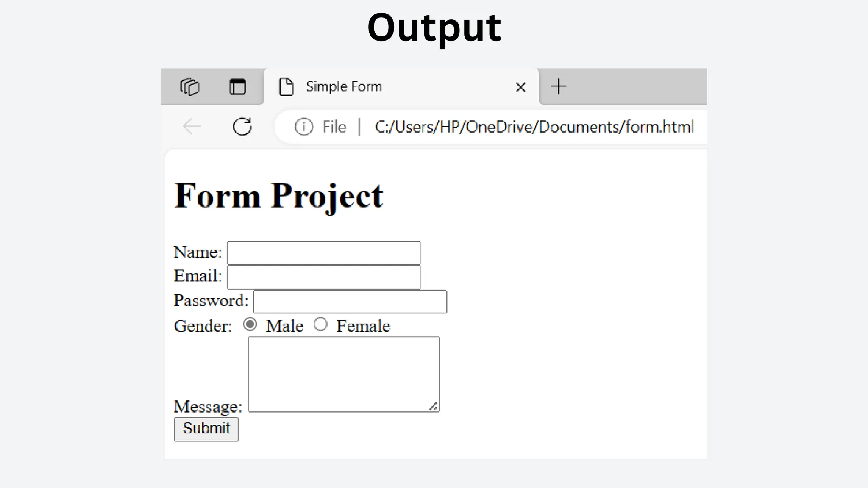Close the Simple Form tab

tap(520, 87)
